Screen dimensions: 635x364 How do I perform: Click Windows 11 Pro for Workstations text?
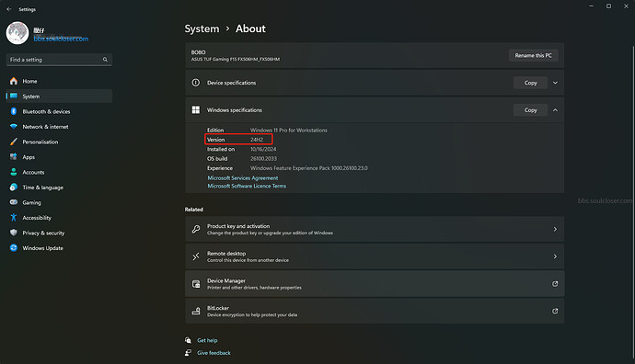[289, 131]
